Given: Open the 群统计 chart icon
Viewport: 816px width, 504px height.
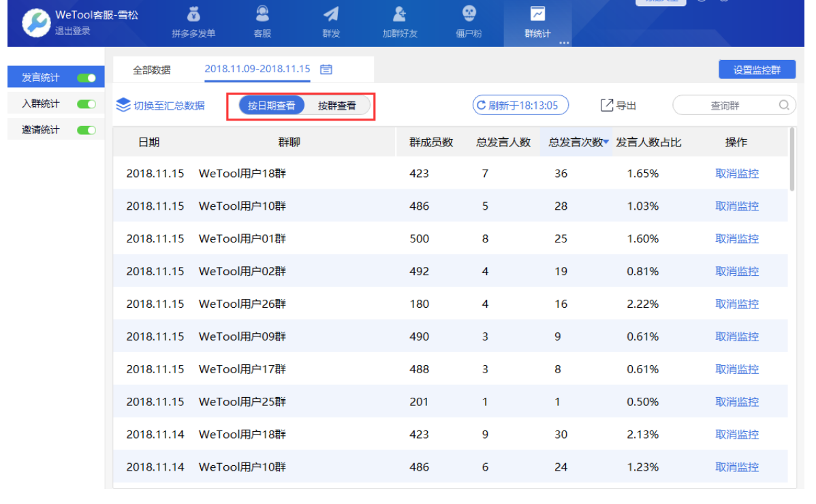Looking at the screenshot, I should pyautogui.click(x=537, y=14).
